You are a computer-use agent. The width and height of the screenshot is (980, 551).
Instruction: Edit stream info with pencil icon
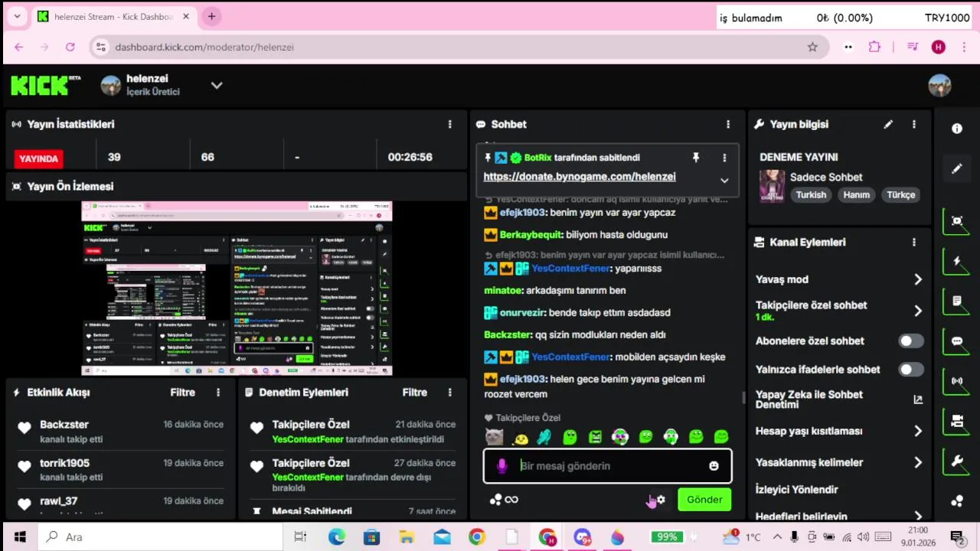click(x=888, y=124)
